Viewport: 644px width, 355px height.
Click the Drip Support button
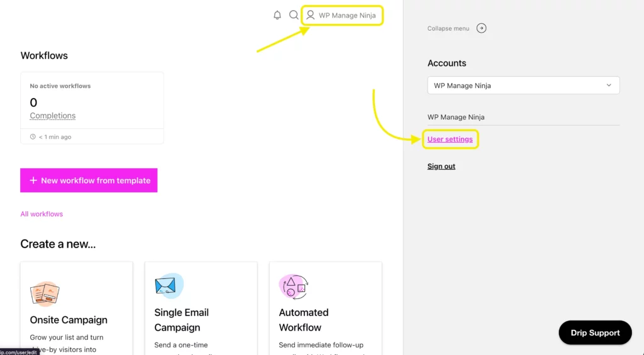(x=595, y=333)
